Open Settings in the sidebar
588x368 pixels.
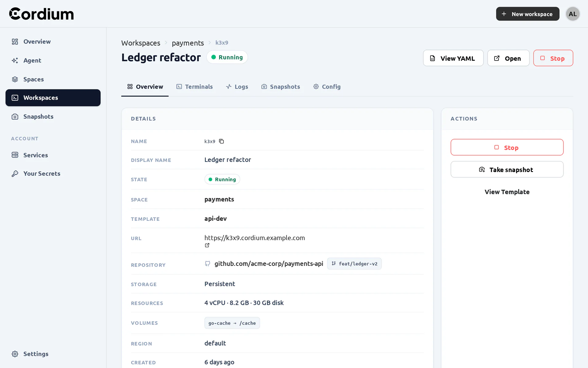[53, 354]
